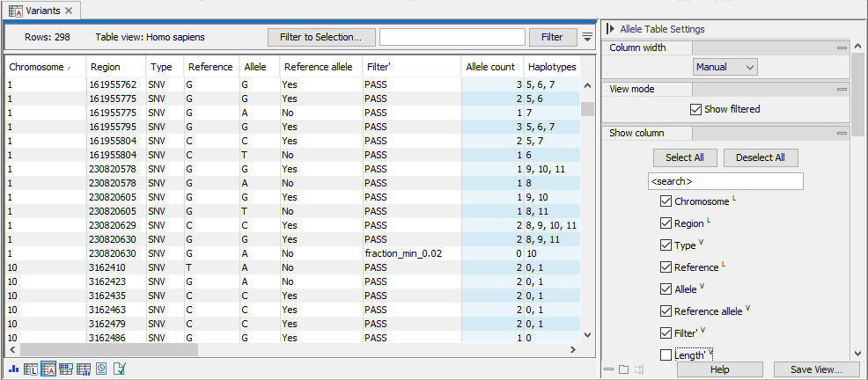This screenshot has width=868, height=380.
Task: Select the fraction_min_0.02 filter cell
Action: pyautogui.click(x=411, y=253)
